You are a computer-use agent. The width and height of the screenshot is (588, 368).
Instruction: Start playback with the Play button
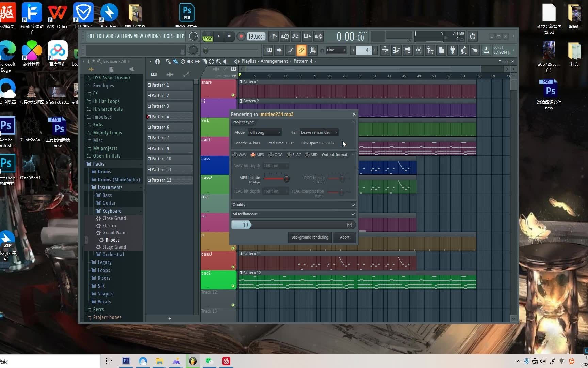coord(219,36)
